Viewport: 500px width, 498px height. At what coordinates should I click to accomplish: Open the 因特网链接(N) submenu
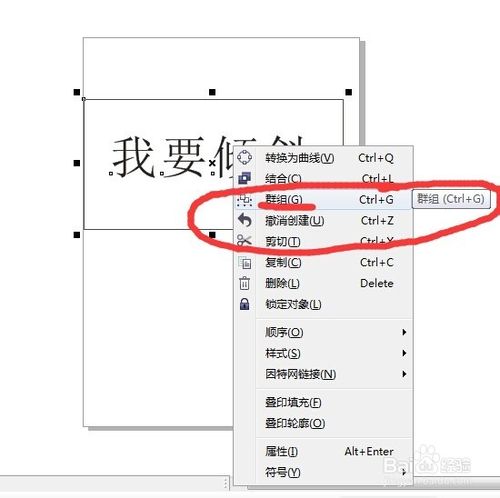(323, 374)
